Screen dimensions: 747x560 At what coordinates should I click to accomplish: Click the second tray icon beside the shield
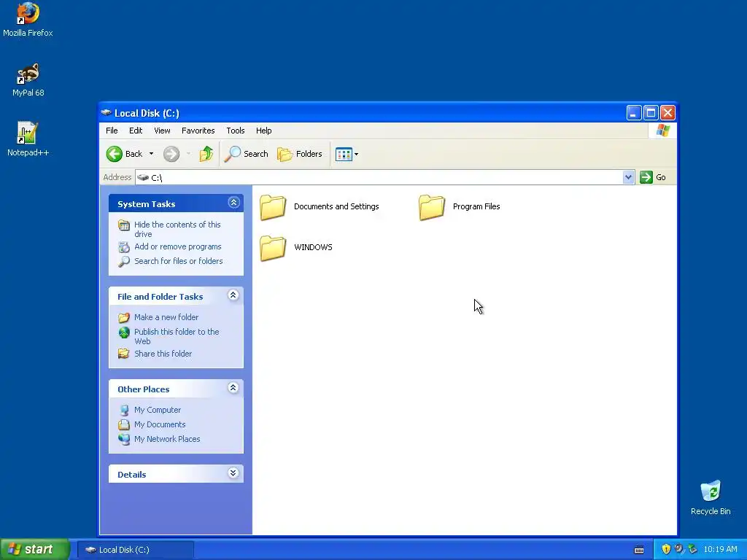click(679, 549)
